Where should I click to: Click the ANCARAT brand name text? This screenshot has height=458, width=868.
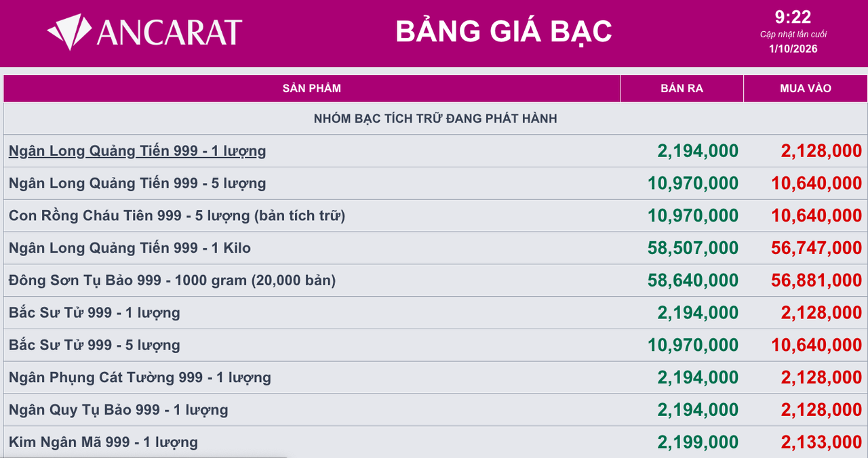(170, 33)
